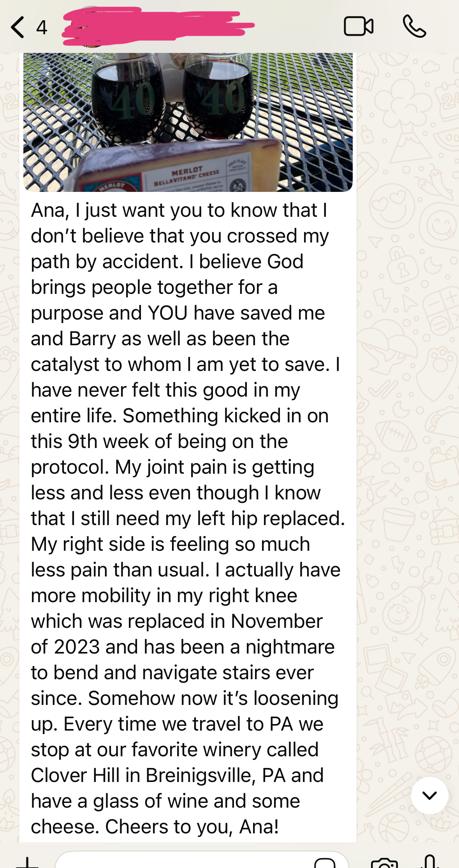This screenshot has height=868, width=459.
Task: Select the message starting "Ana, I just want"
Action: (x=188, y=518)
